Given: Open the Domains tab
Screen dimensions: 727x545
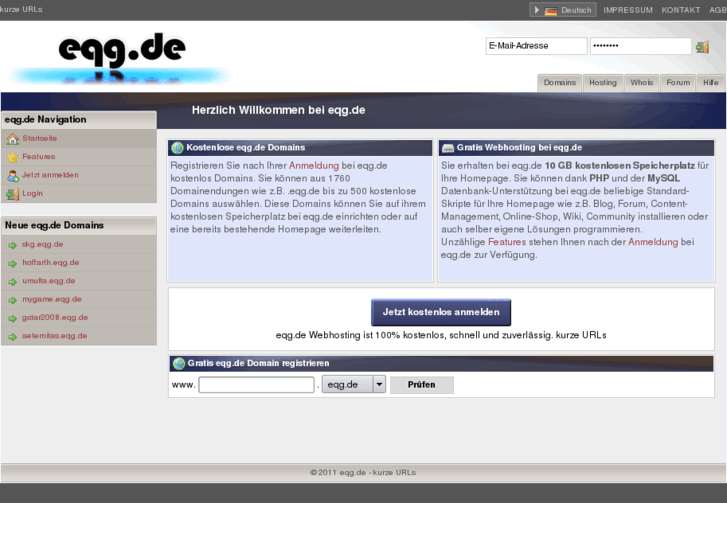Looking at the screenshot, I should click(560, 83).
